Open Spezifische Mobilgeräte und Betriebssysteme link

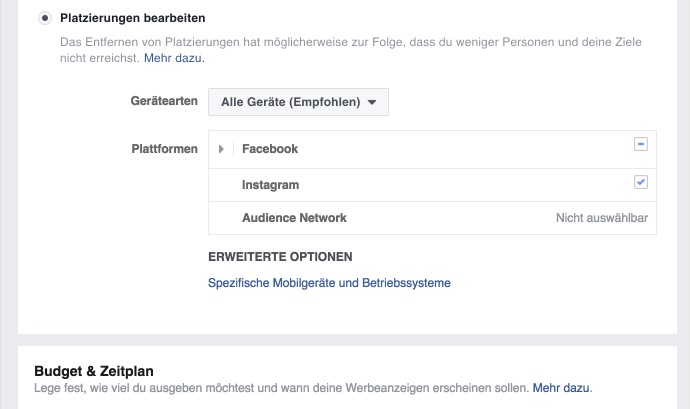(329, 283)
